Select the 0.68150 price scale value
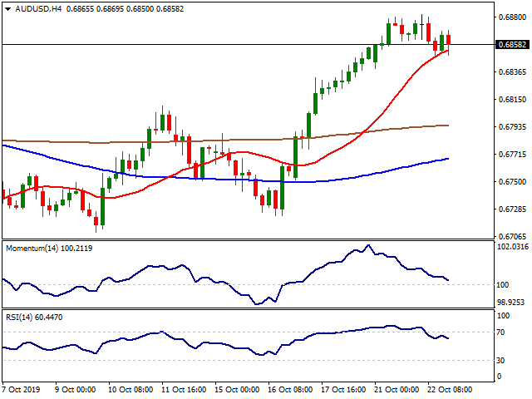This screenshot has width=532, height=399. tap(512, 100)
